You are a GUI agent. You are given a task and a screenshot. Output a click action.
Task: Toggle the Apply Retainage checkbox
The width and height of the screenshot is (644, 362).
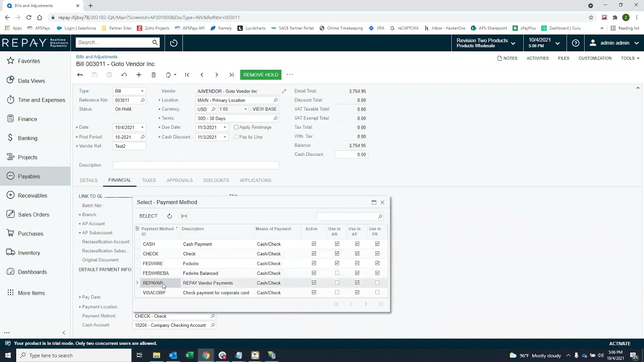coord(236,127)
